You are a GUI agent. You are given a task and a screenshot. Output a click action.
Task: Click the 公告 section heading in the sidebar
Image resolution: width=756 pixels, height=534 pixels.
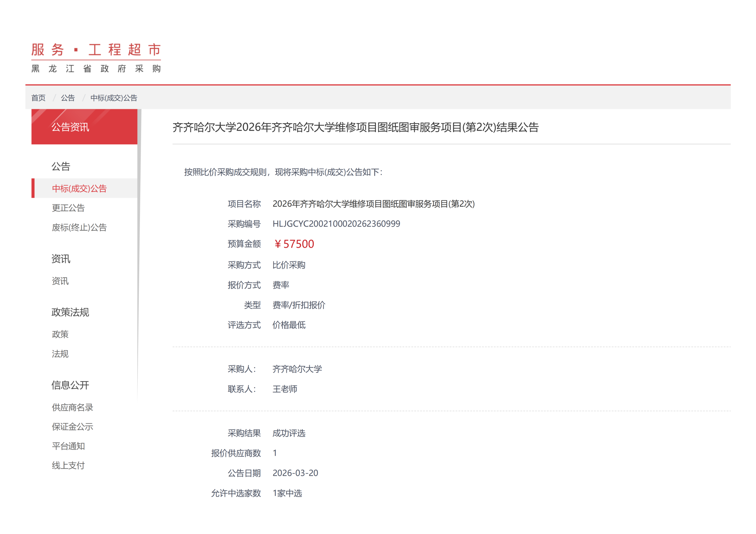(x=61, y=166)
